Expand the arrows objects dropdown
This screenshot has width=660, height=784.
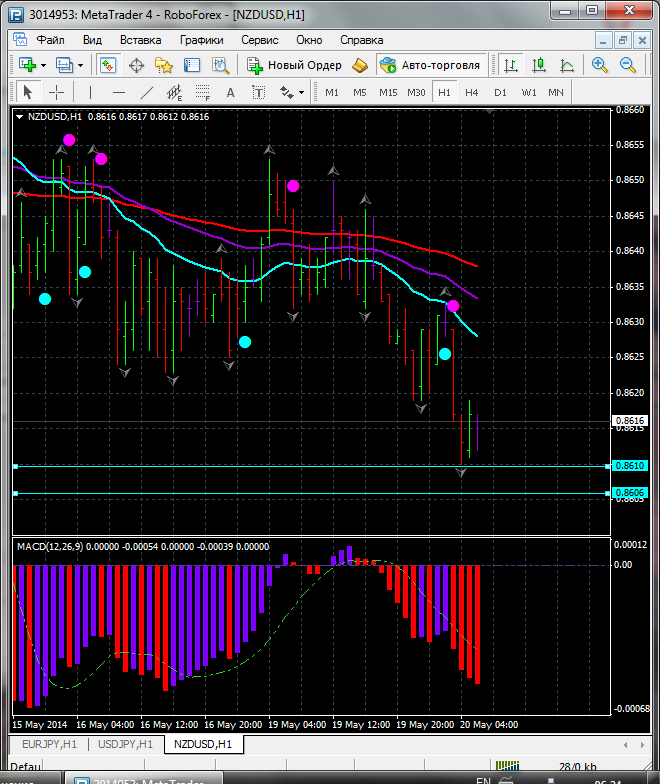pos(301,92)
